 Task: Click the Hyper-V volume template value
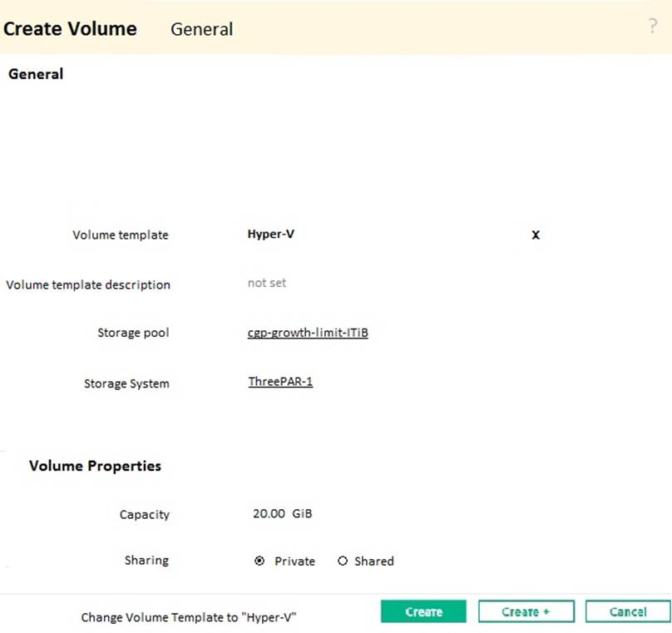pos(271,234)
